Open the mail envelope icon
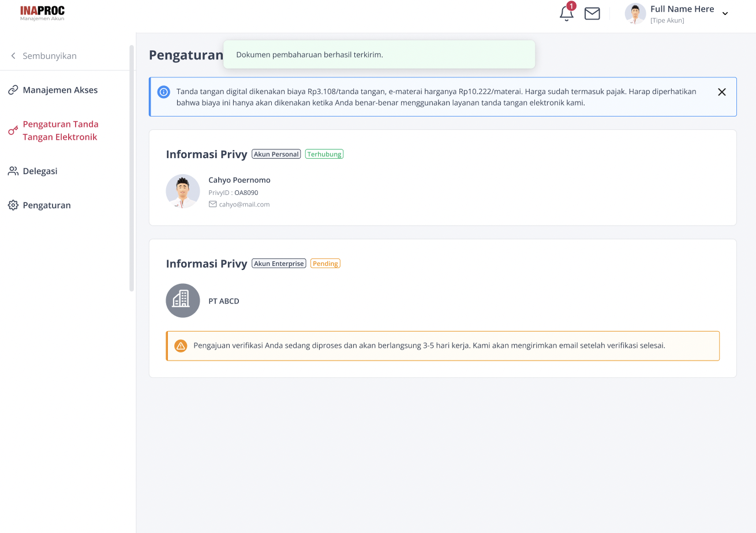This screenshot has height=533, width=756. 592,13
